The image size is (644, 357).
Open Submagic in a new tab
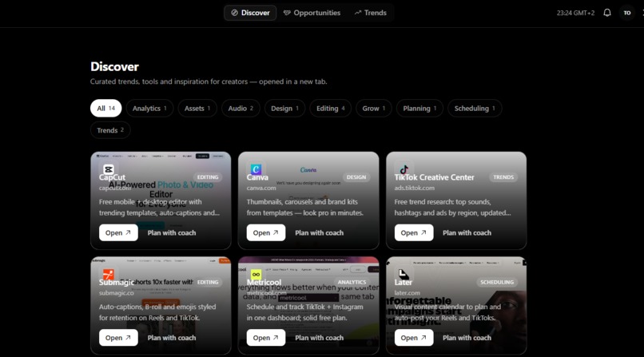118,338
